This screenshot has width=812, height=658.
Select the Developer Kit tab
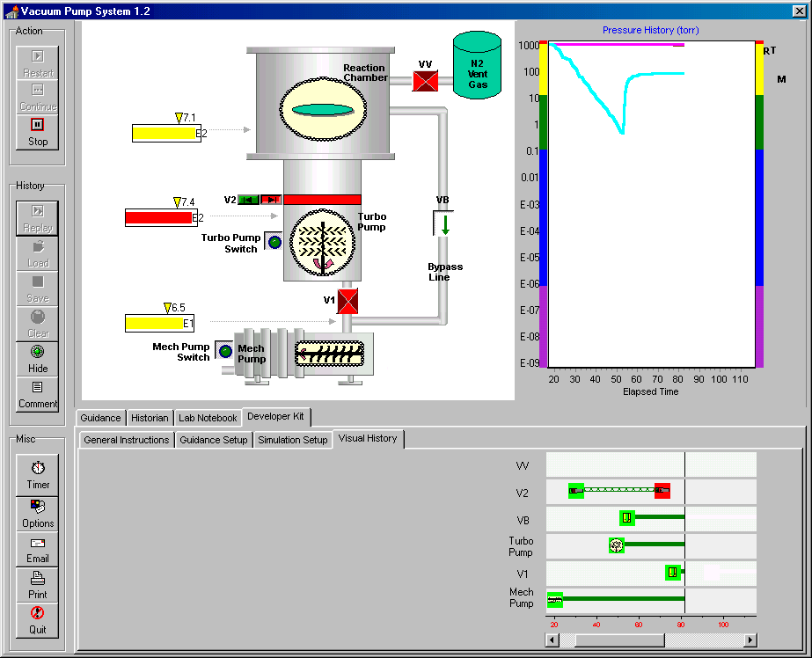[275, 416]
